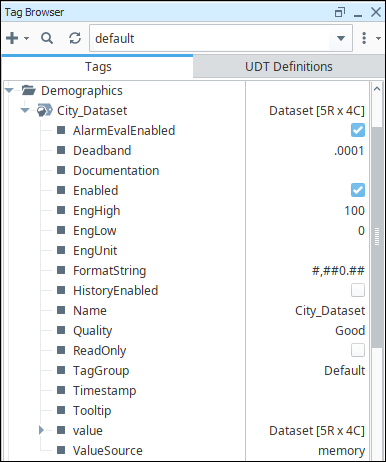Click the square icon beside Deadband
386x462 pixels.
tap(61, 150)
